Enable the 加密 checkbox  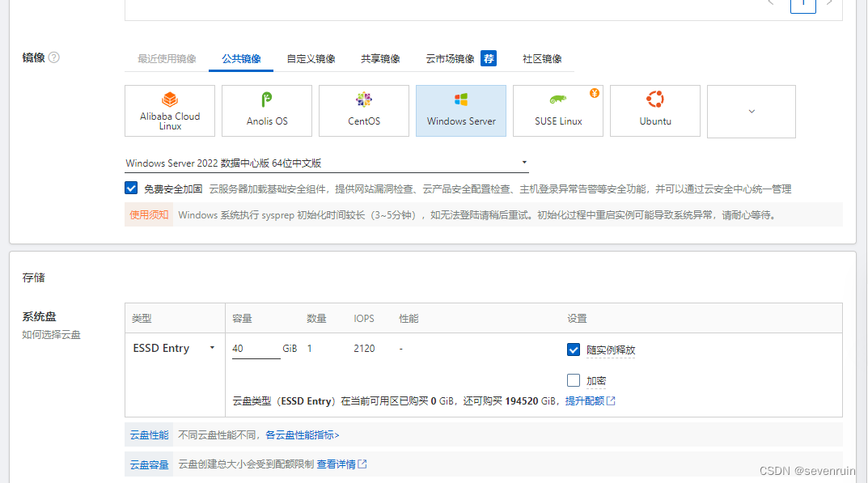pyautogui.click(x=574, y=380)
